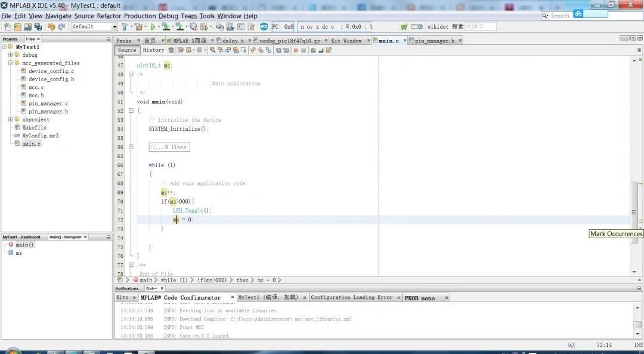
Task: Click the New File toolbar icon
Action: click(8, 27)
